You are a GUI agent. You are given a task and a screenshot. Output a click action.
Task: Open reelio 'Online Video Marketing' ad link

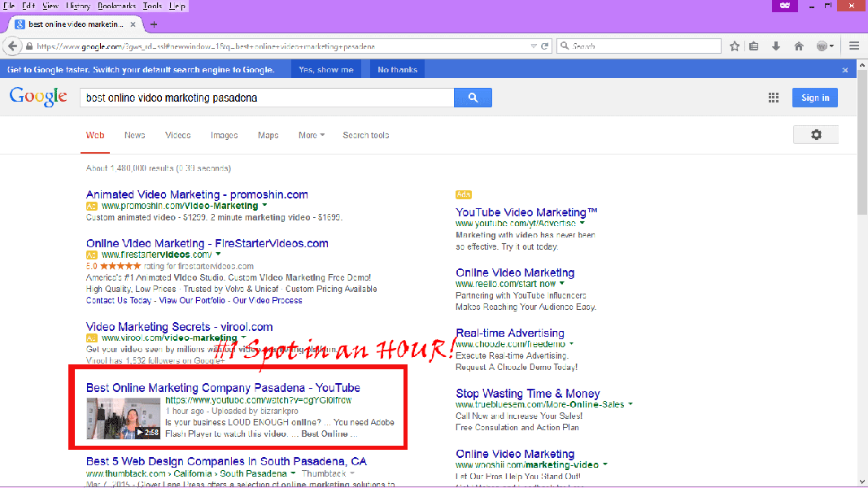click(x=515, y=272)
